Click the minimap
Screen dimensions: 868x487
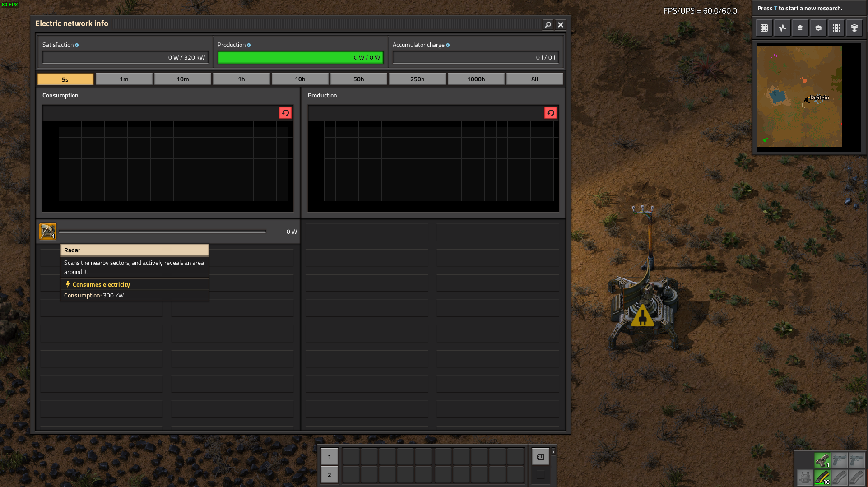coord(809,97)
